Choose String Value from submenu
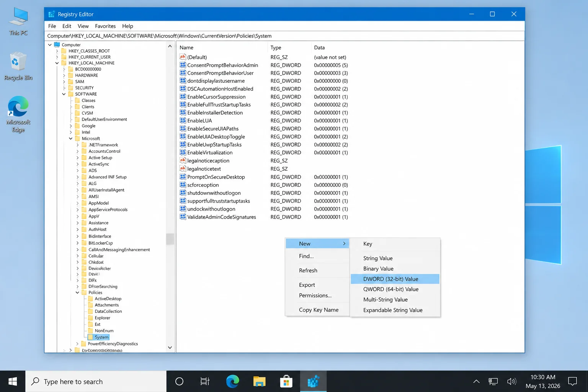The image size is (588, 392). click(395, 258)
